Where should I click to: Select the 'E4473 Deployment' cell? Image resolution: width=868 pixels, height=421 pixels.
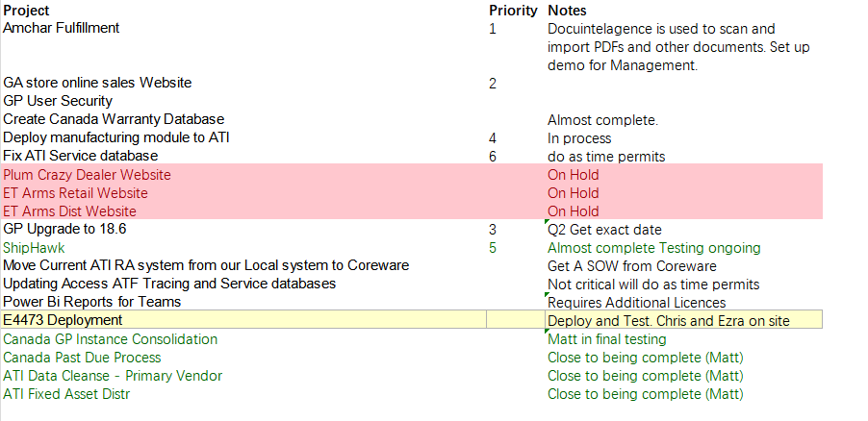[x=243, y=320]
